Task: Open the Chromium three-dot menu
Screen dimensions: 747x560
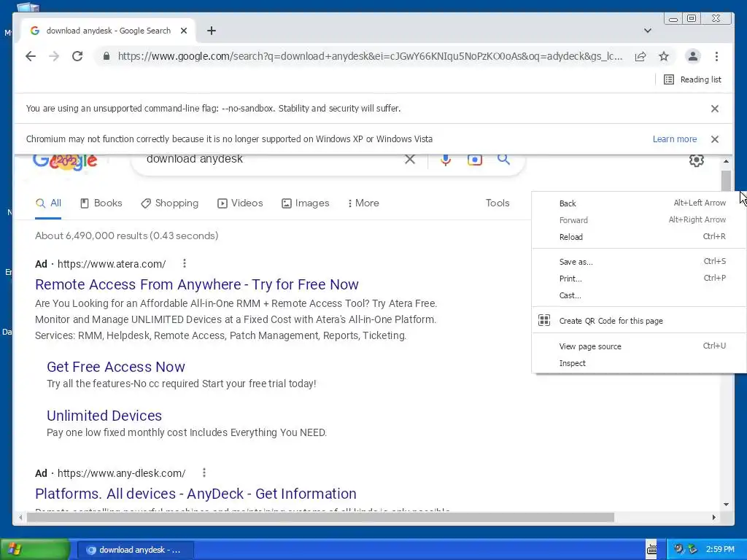Action: click(x=716, y=56)
